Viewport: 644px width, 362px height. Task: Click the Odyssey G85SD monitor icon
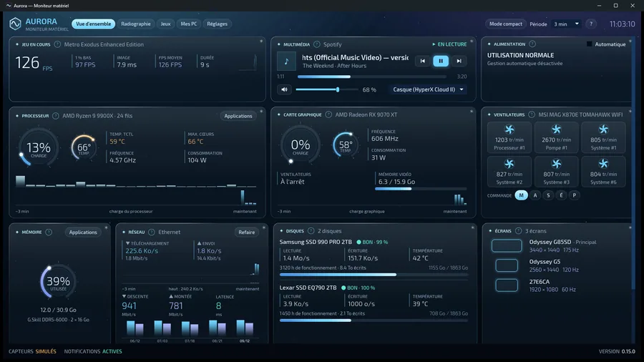click(x=507, y=246)
